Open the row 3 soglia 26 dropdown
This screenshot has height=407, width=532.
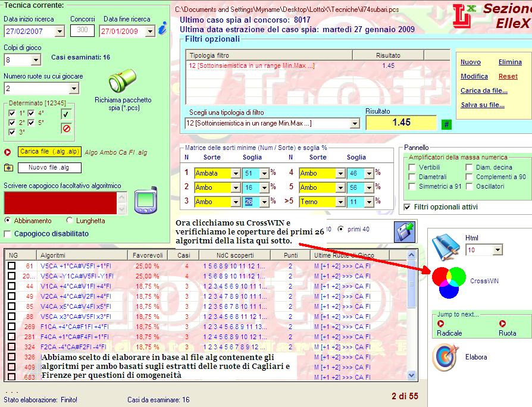(264, 202)
